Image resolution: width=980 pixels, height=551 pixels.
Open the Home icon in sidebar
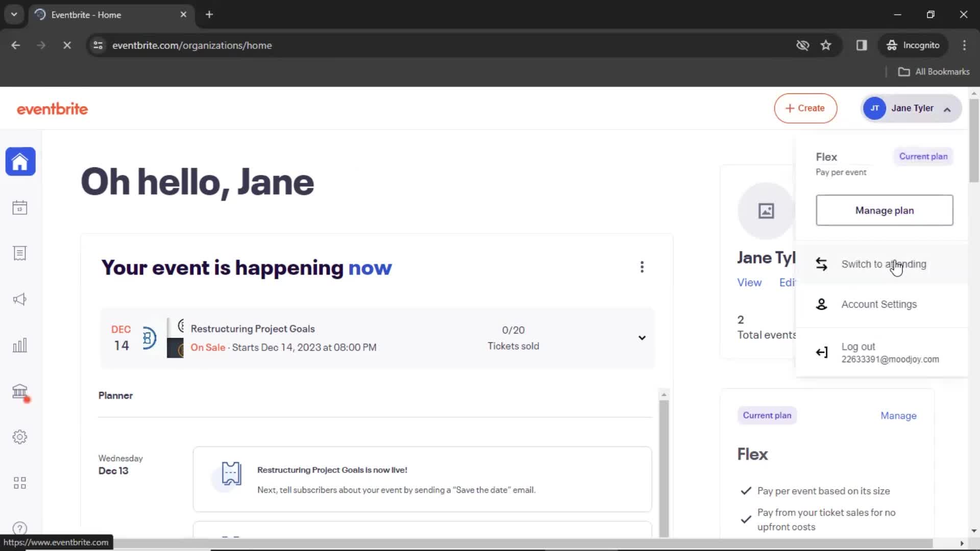(x=20, y=162)
